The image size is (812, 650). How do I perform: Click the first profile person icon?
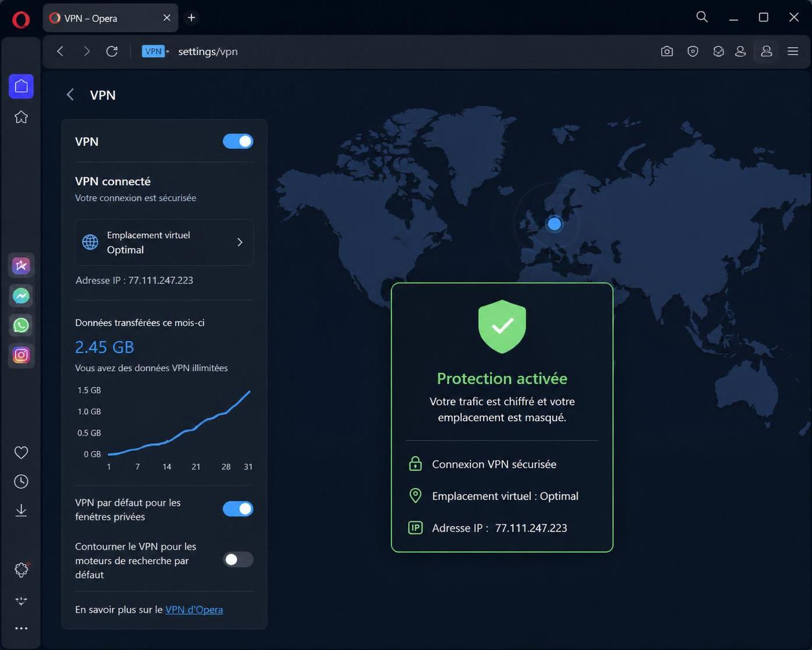coord(740,52)
